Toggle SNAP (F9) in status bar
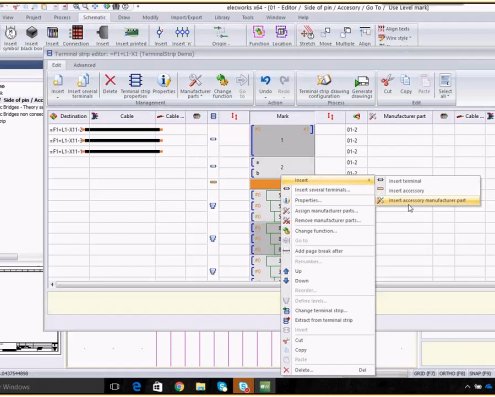The height and width of the screenshot is (397, 495). tap(480, 373)
